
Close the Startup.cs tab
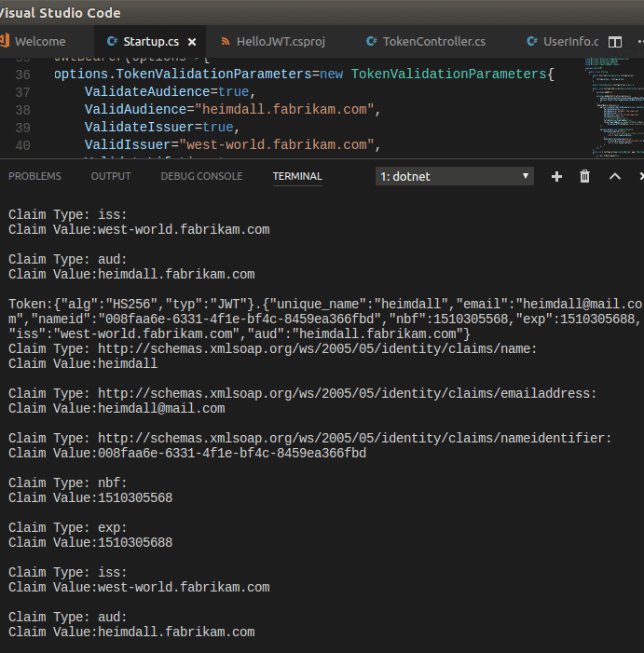click(192, 42)
